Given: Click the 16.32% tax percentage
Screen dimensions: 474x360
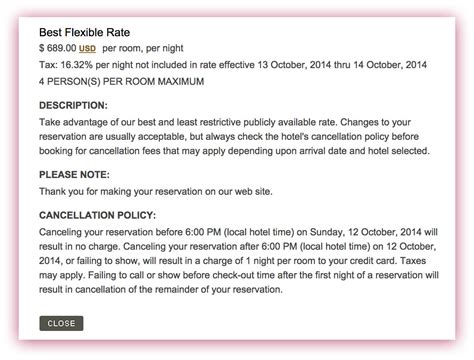Looking at the screenshot, I should (x=77, y=65).
